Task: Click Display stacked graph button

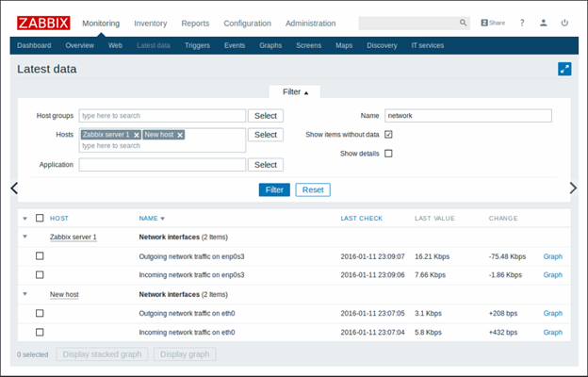Action: 102,354
